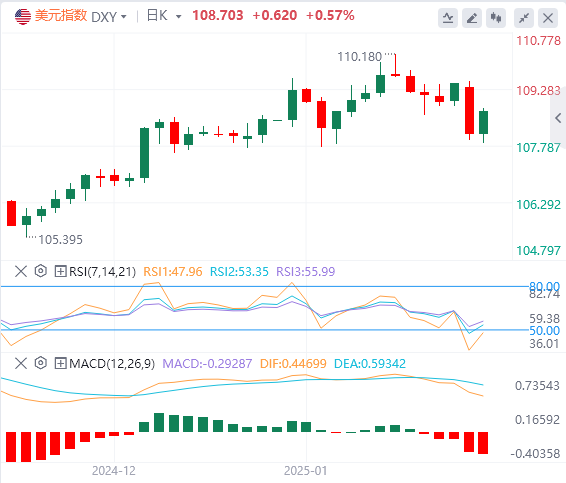Expand the DXY symbol dropdown arrow
This screenshot has height=483, width=566.
pyautogui.click(x=124, y=17)
